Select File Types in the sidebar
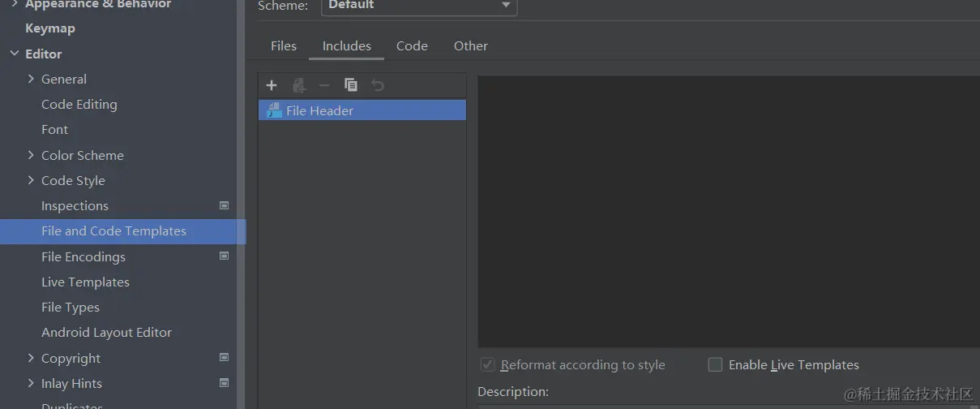This screenshot has width=980, height=409. coord(71,308)
